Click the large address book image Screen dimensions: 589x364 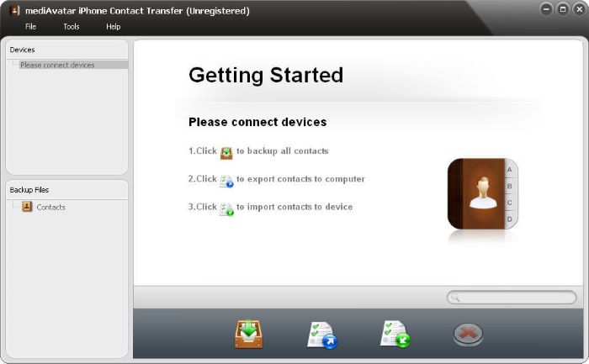(483, 193)
